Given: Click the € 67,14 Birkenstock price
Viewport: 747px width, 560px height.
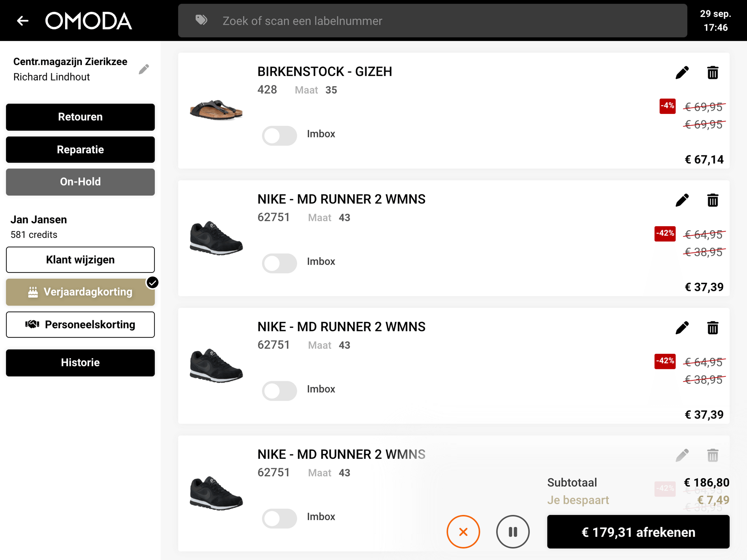Looking at the screenshot, I should pos(704,159).
